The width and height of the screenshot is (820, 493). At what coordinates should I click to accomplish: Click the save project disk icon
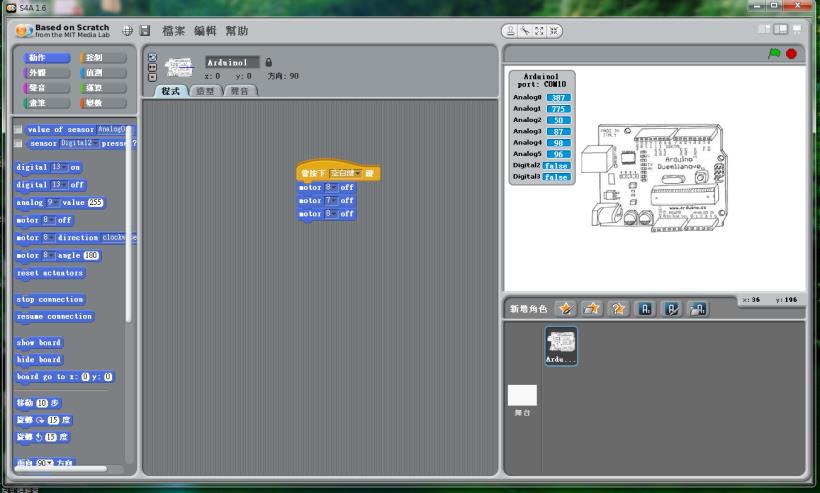pos(144,31)
